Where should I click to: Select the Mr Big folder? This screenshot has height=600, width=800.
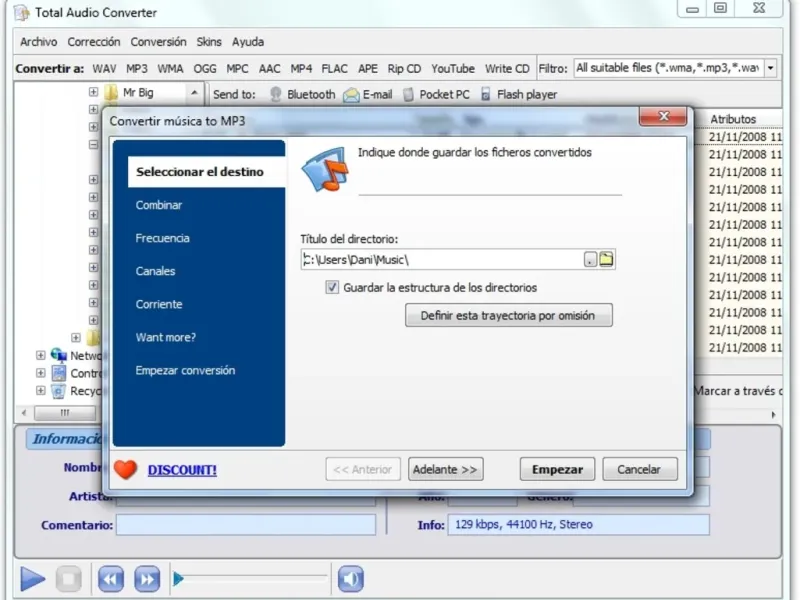tap(130, 92)
